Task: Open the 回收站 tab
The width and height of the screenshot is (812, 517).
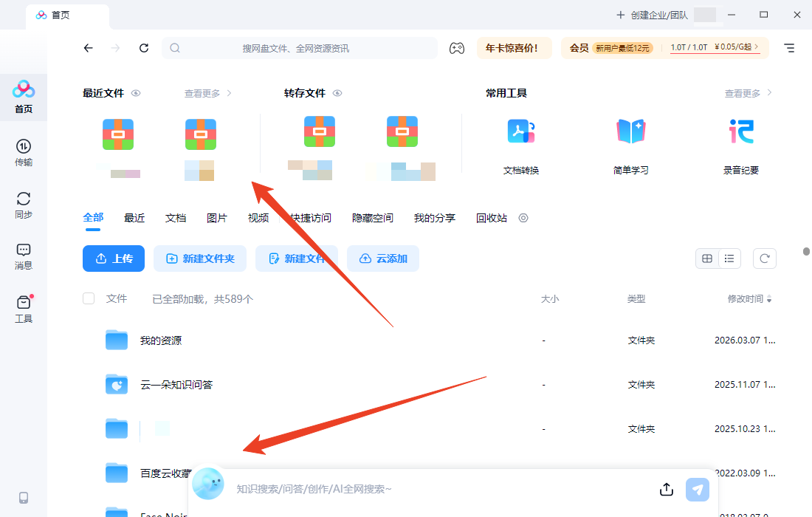Action: pos(491,218)
